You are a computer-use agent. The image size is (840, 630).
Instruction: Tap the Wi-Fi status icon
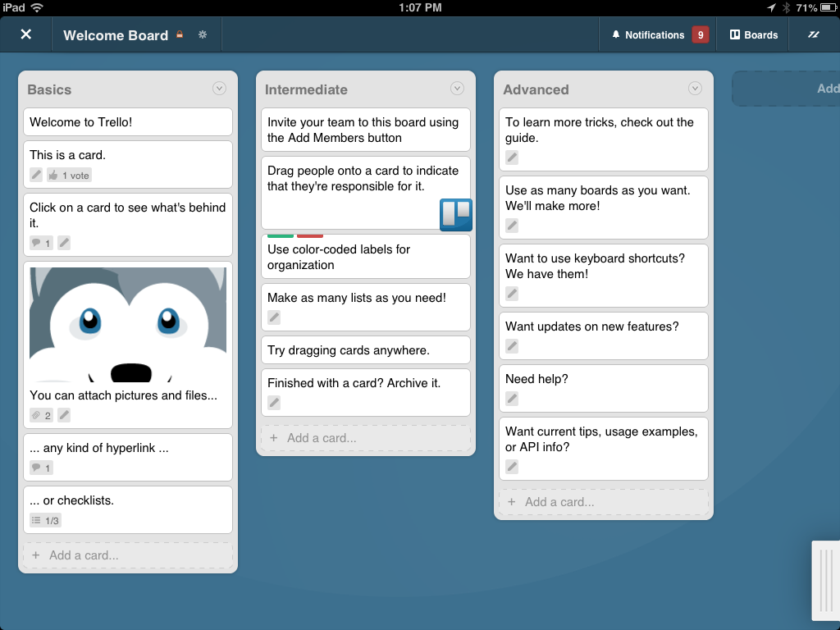click(x=37, y=7)
